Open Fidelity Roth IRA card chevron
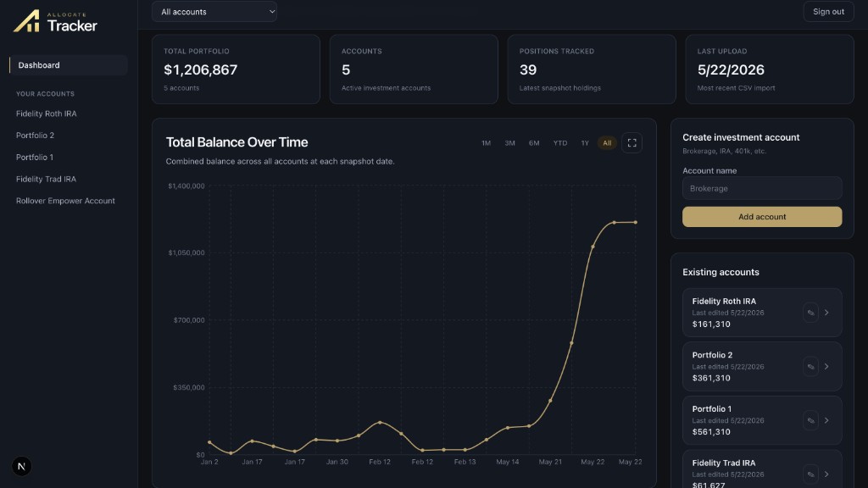The image size is (868, 488). [x=826, y=313]
